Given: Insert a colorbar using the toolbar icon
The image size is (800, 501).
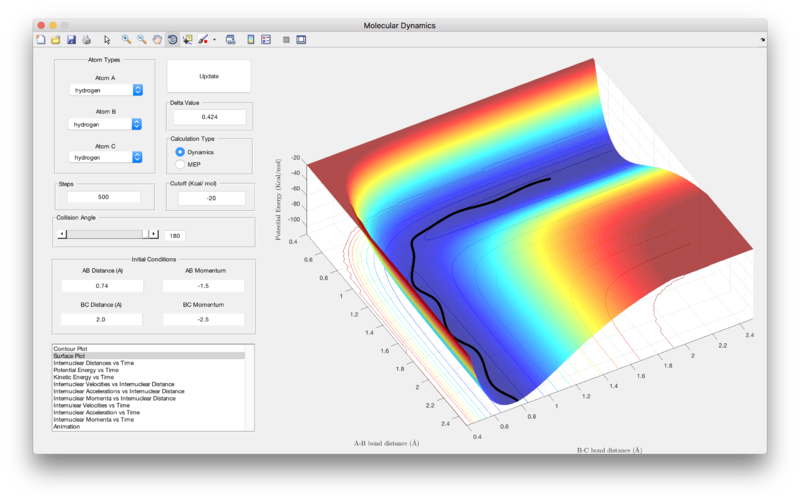Looking at the screenshot, I should tap(251, 39).
